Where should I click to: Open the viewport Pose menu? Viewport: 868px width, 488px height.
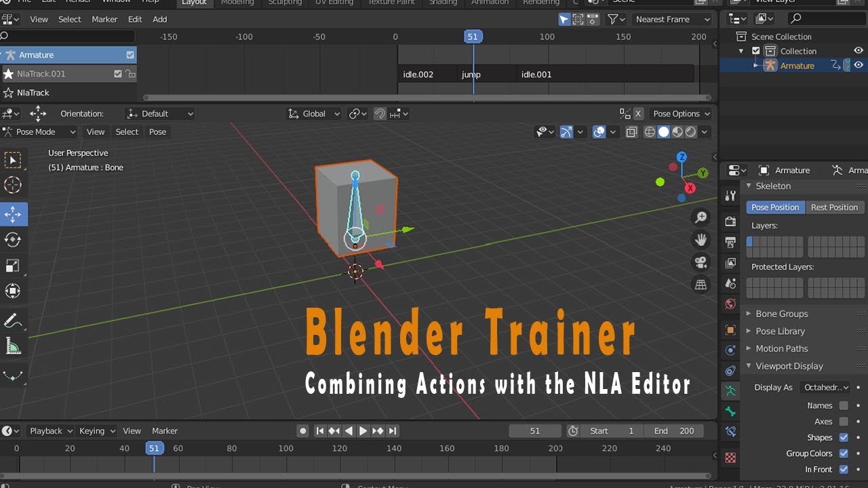157,132
